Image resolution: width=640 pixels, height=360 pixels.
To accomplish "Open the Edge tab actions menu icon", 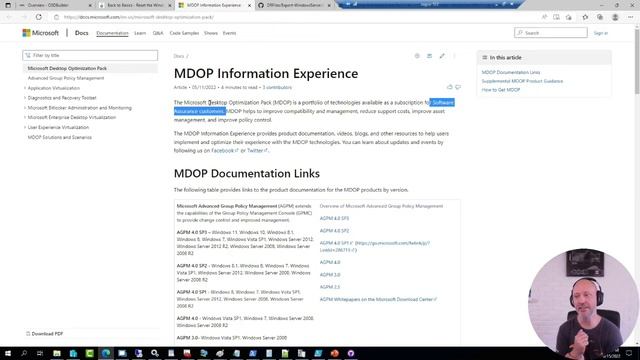I will coord(8,5).
